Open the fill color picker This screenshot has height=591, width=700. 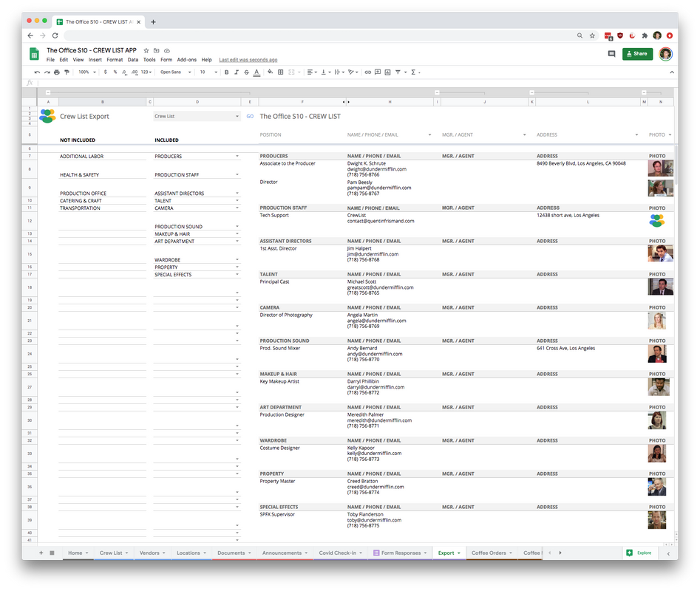point(270,72)
